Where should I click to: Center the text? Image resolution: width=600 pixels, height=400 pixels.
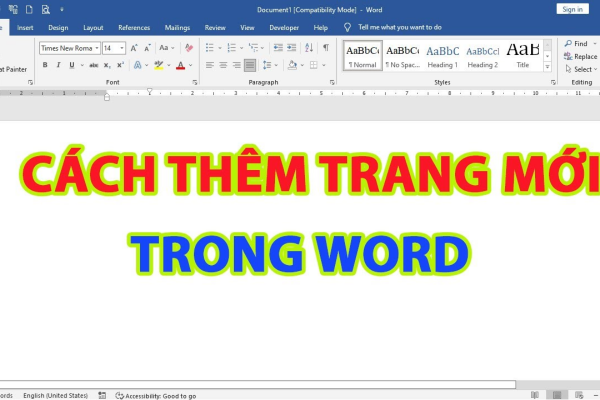tap(223, 65)
